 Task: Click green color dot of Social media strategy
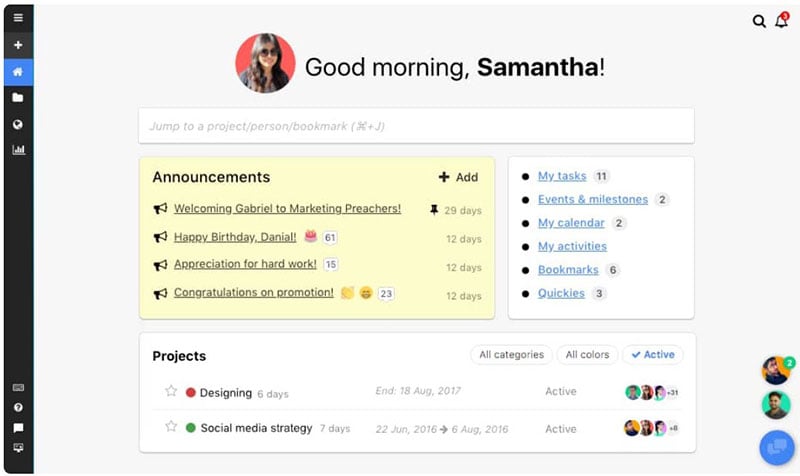tap(191, 428)
